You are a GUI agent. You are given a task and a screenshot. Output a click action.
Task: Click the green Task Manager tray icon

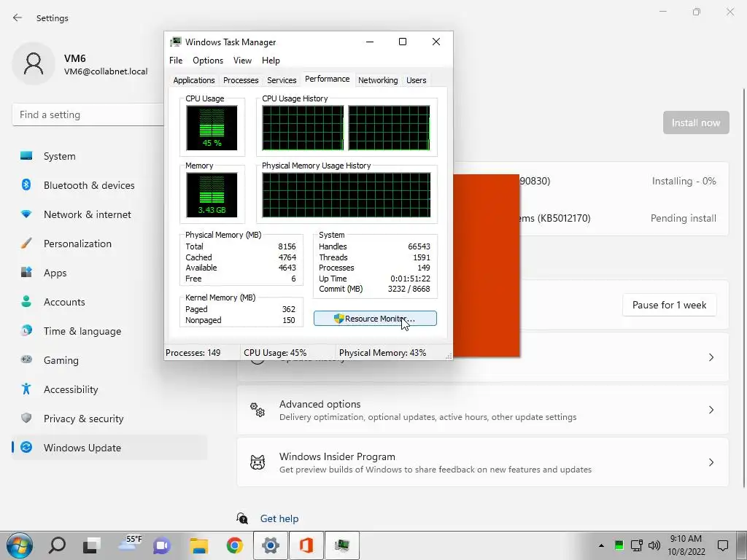pos(619,545)
